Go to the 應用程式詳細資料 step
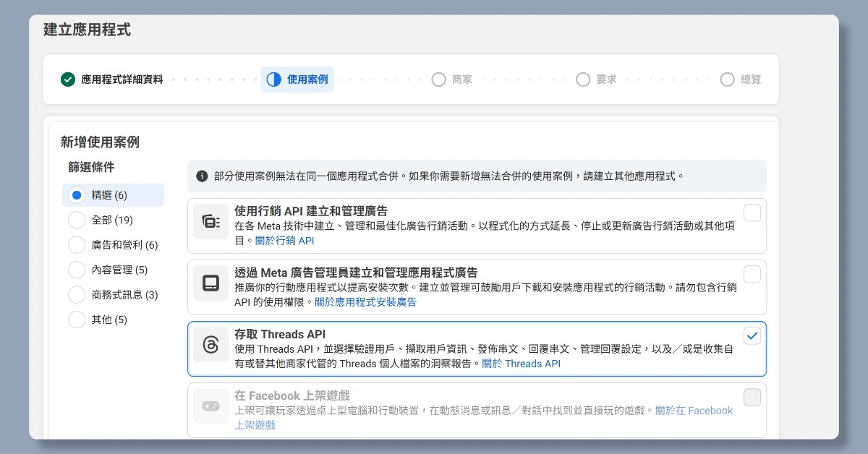This screenshot has width=868, height=454. point(112,80)
